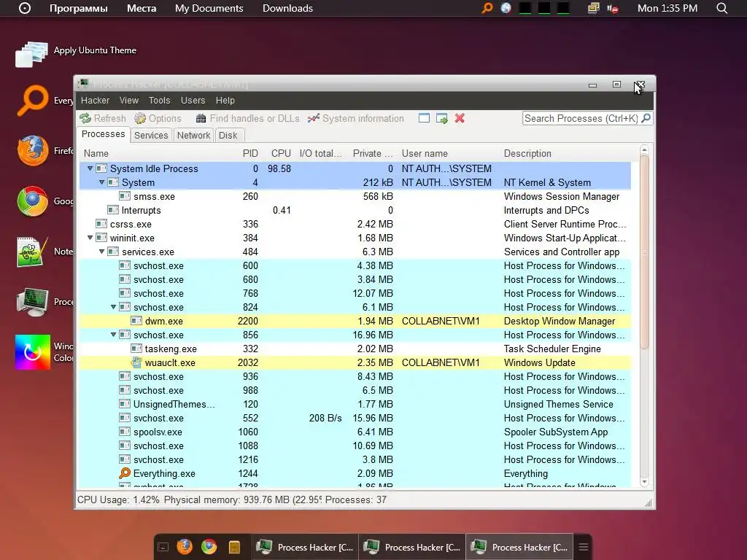Image resolution: width=747 pixels, height=560 pixels.
Task: Launch Chrome from the bottom dock
Action: click(209, 547)
